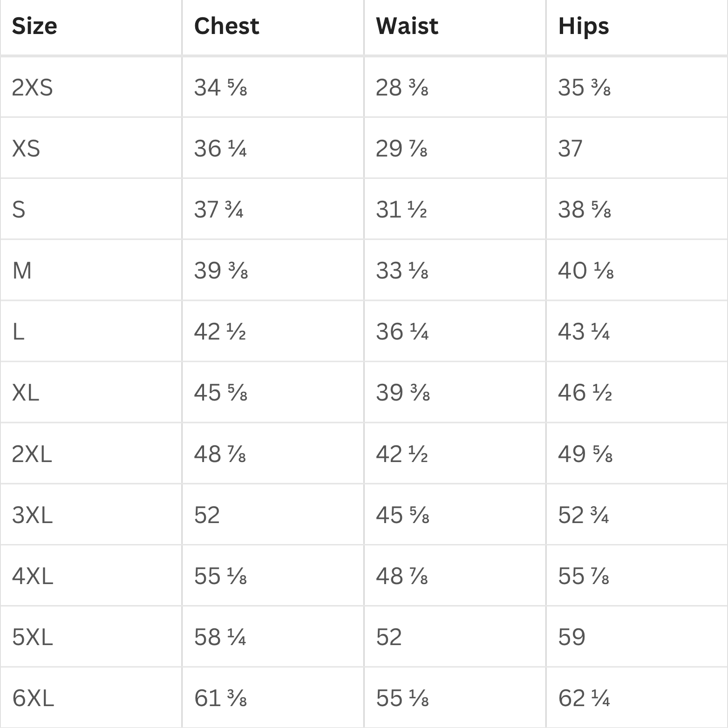Select the Waist column header
The width and height of the screenshot is (728, 728).
(407, 26)
